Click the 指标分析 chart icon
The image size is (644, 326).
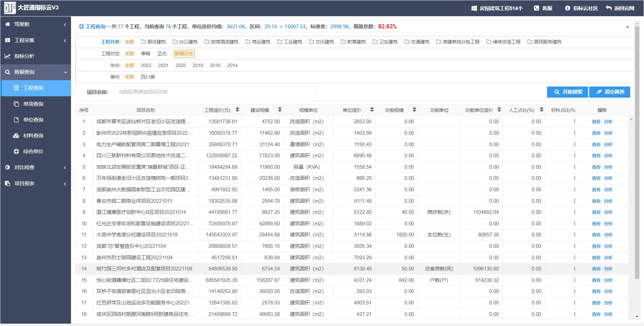pyautogui.click(x=7, y=56)
